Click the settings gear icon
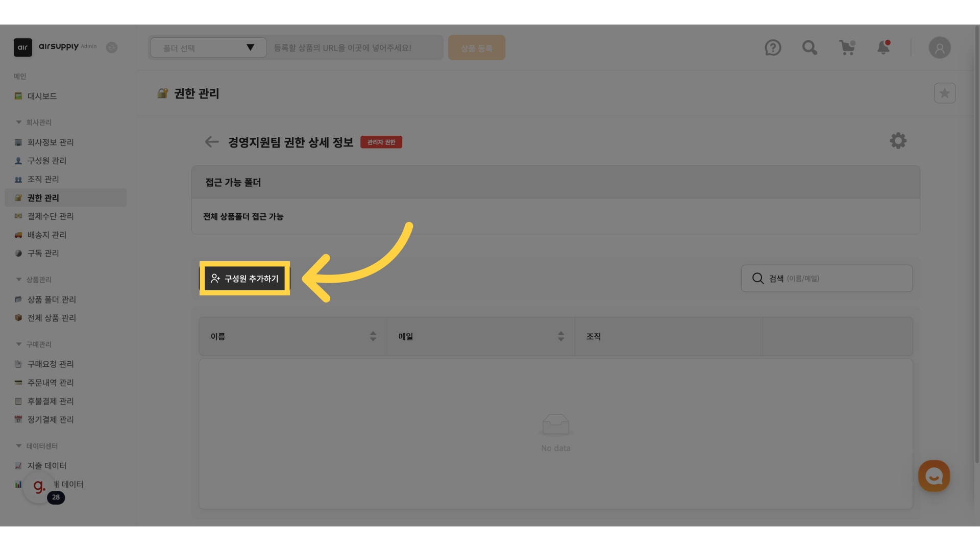Screen dimensions: 980x551 click(x=898, y=141)
